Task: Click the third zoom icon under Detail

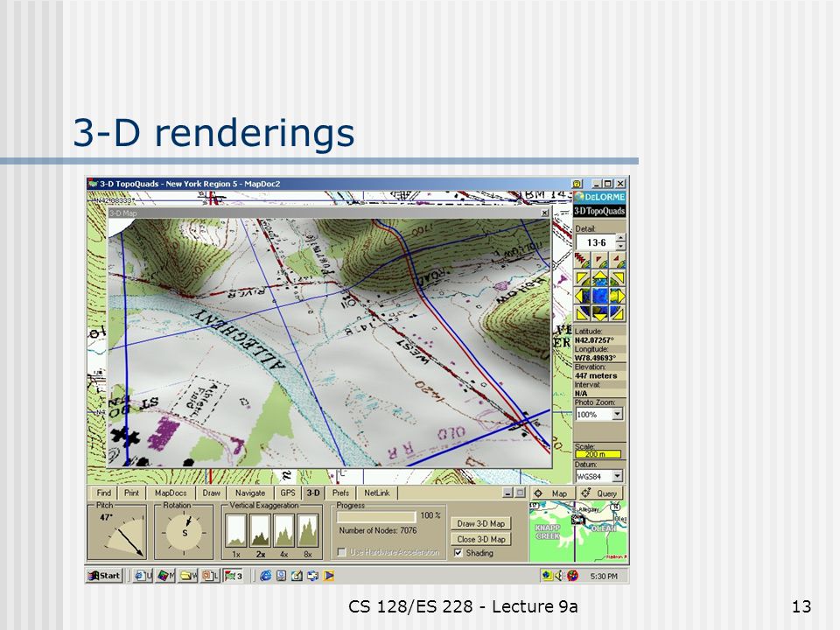Action: [x=618, y=261]
